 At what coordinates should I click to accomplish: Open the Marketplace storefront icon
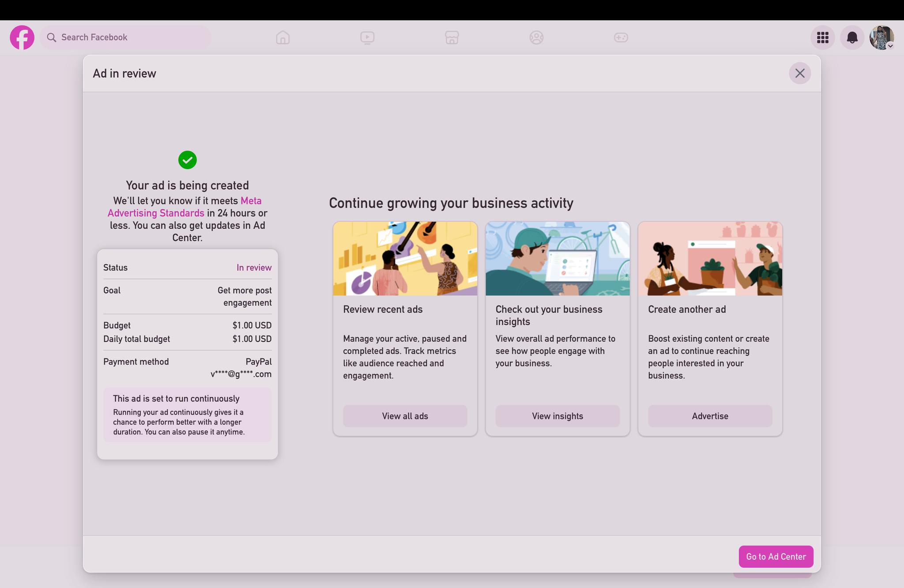(452, 38)
